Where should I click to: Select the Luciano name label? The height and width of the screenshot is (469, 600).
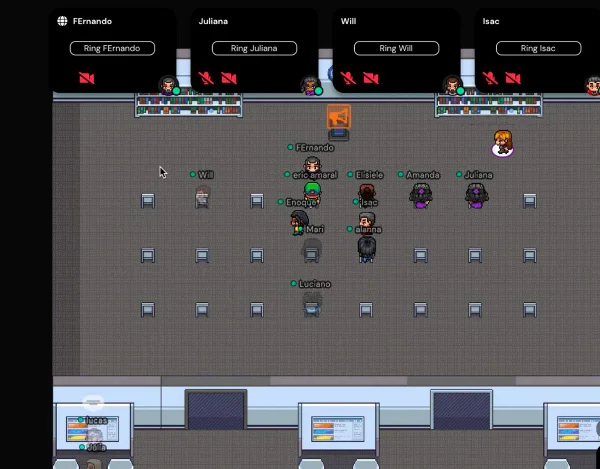pos(315,284)
